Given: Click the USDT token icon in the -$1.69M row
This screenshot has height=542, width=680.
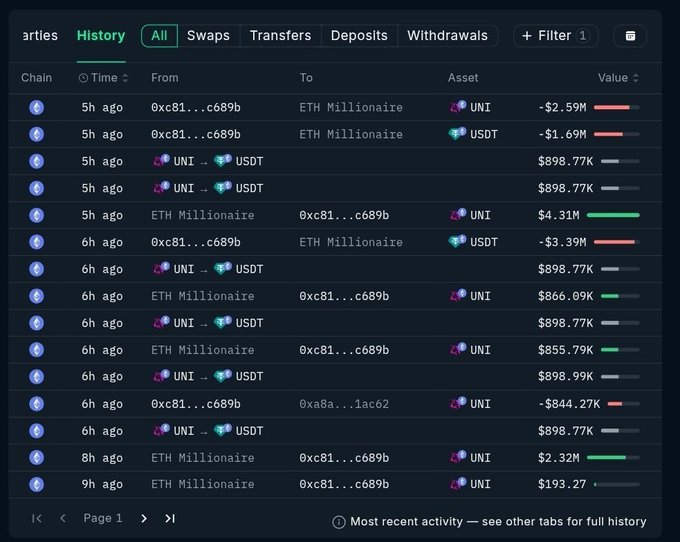Looking at the screenshot, I should [458, 134].
